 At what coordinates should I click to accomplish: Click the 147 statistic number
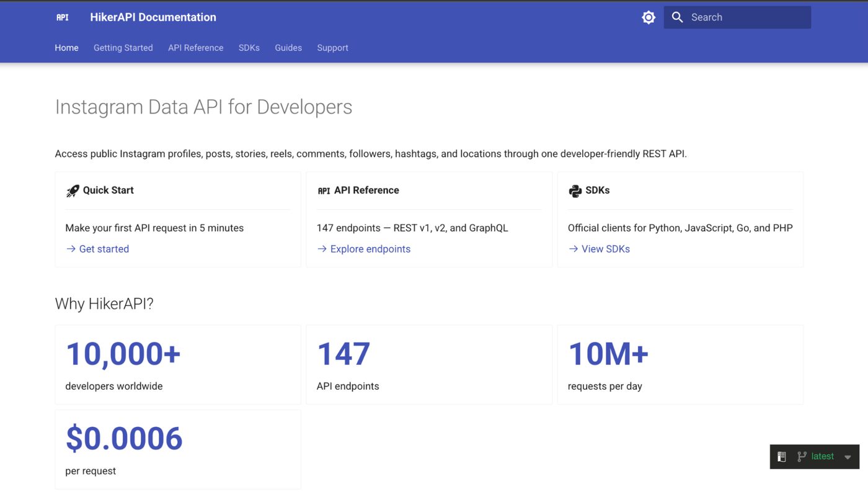point(343,354)
